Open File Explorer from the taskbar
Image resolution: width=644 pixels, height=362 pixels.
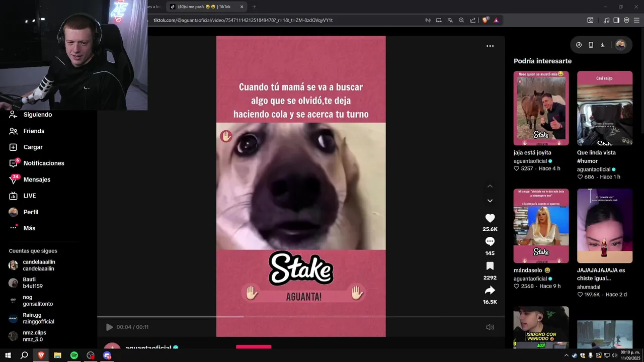[57, 355]
